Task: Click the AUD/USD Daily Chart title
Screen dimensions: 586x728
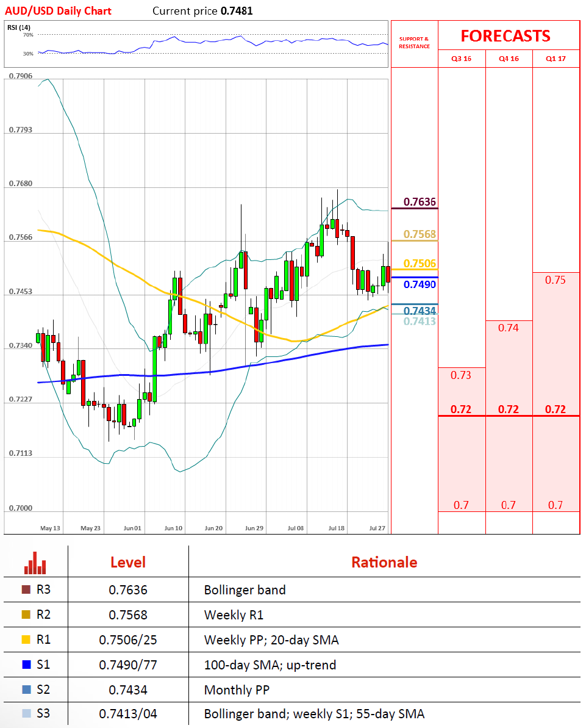Action: tap(58, 10)
